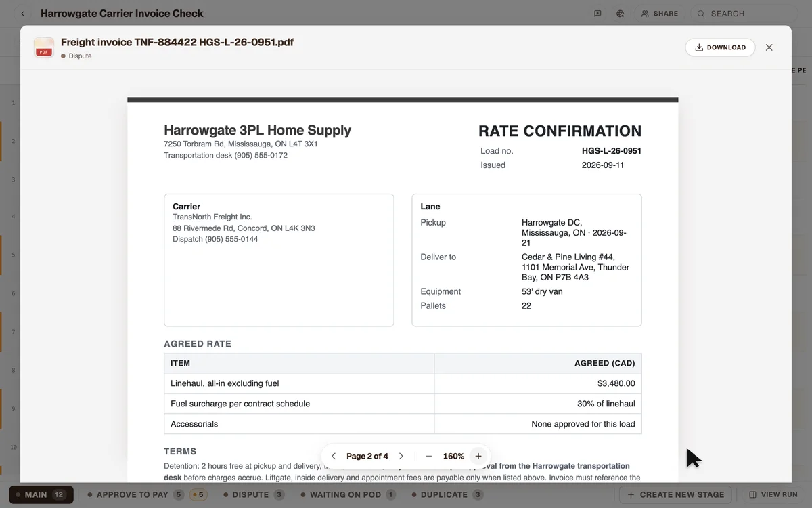Click the Page 2 of 4 indicator

tap(367, 456)
